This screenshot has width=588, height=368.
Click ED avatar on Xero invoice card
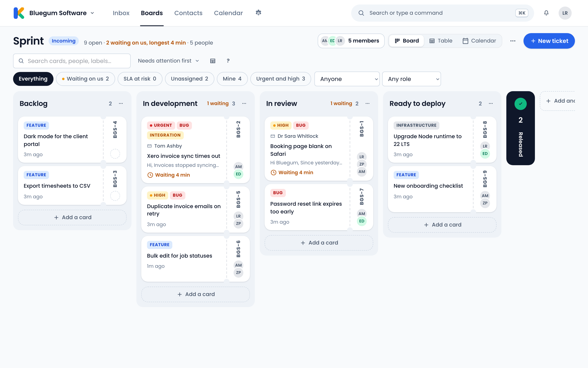pyautogui.click(x=238, y=174)
